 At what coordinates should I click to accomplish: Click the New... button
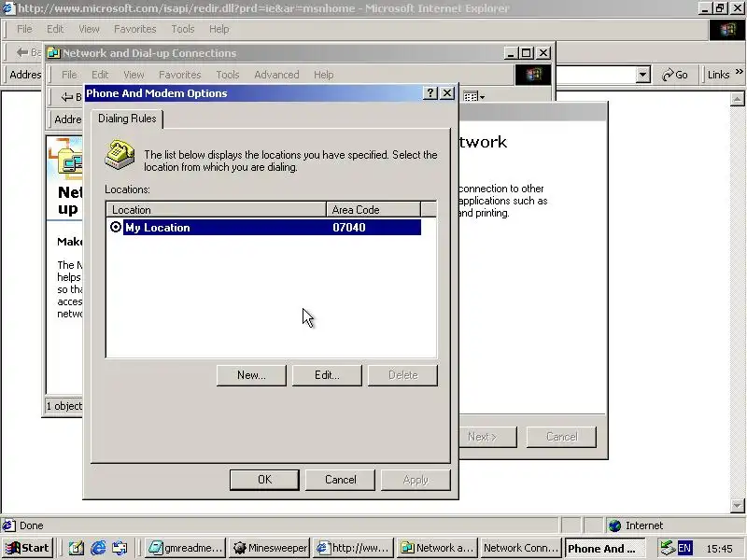click(x=251, y=375)
